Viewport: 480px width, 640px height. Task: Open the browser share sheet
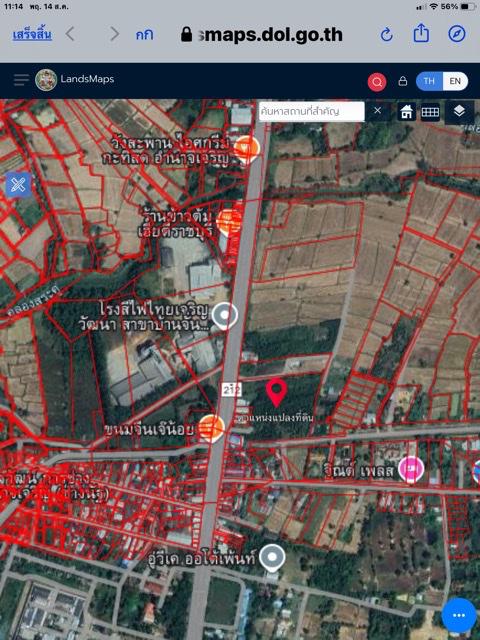421,33
